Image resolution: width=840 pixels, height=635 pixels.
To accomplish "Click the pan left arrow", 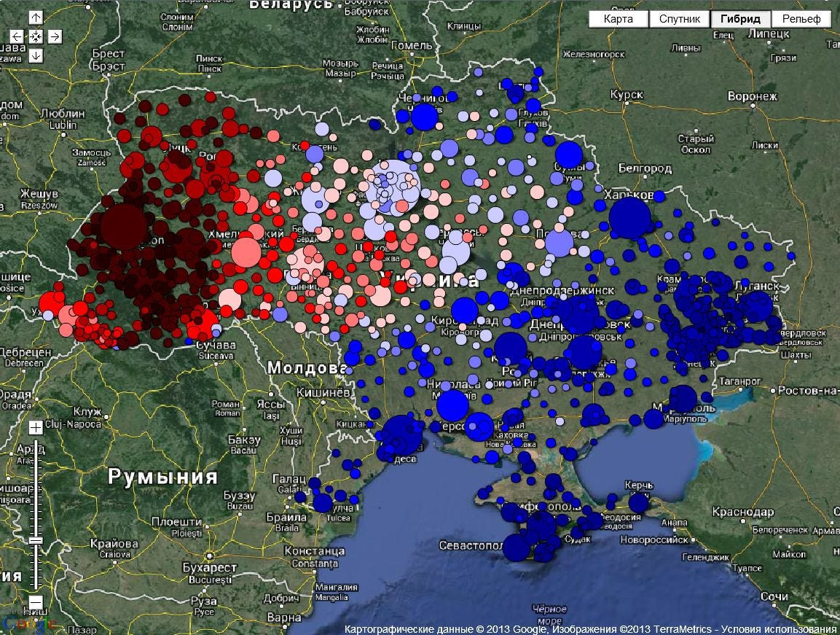I will point(17,36).
